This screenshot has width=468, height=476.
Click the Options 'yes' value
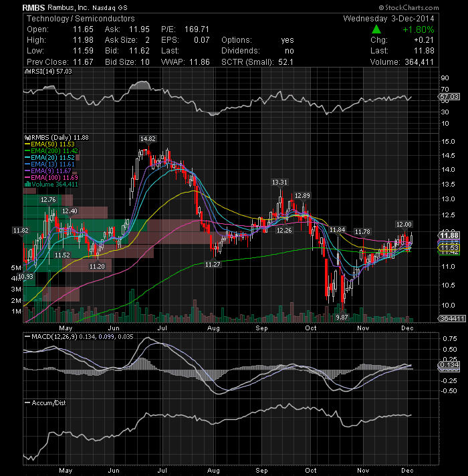click(287, 40)
